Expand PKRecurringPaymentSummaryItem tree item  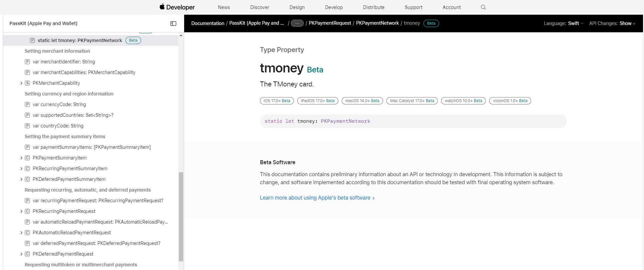(x=21, y=169)
